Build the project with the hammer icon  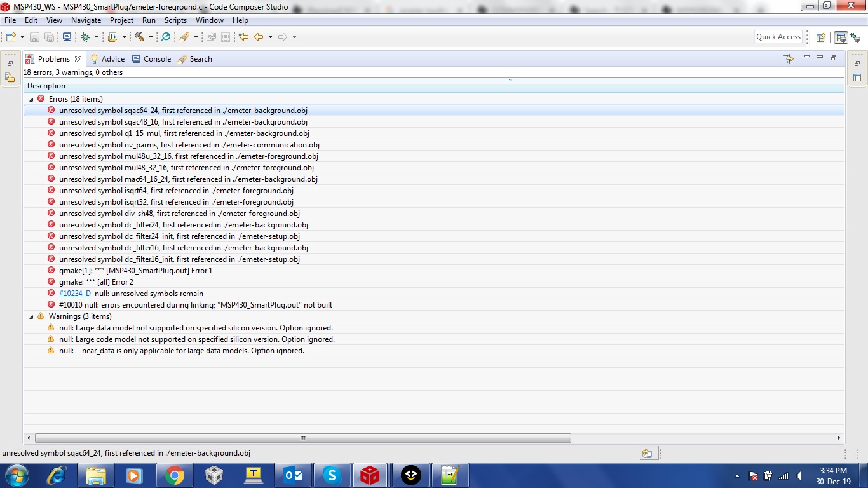[139, 37]
